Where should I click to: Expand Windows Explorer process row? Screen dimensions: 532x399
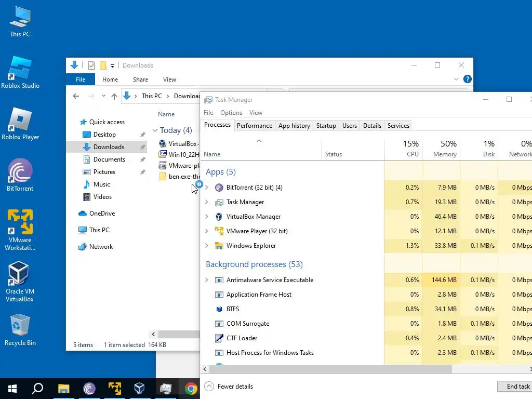(x=207, y=246)
